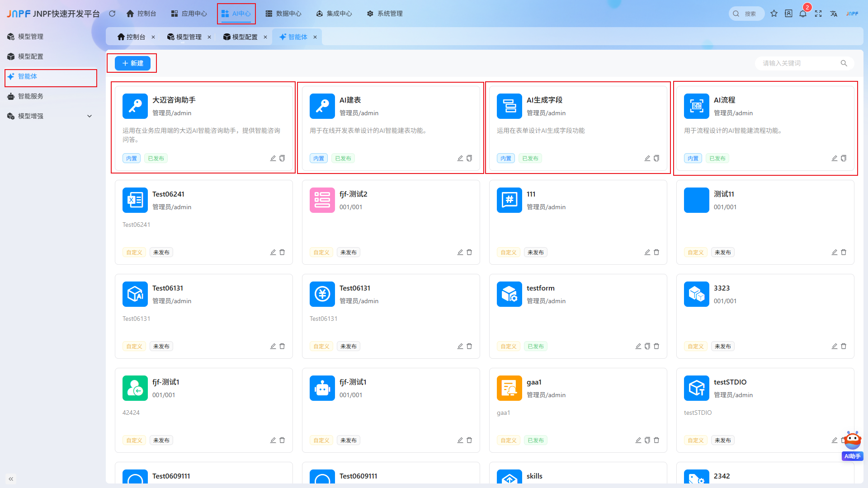The image size is (868, 488).
Task: Close the 模型管理 tab
Action: point(209,37)
